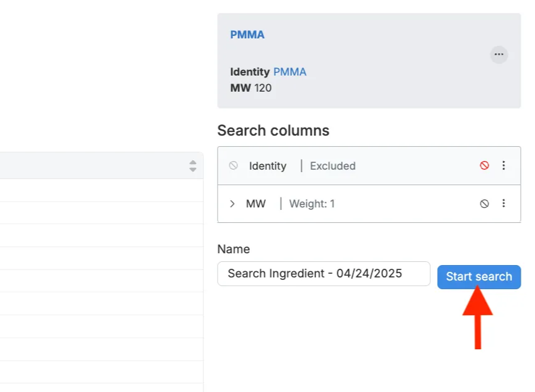The width and height of the screenshot is (535, 392).
Task: Select the MW search column label
Action: (x=256, y=203)
